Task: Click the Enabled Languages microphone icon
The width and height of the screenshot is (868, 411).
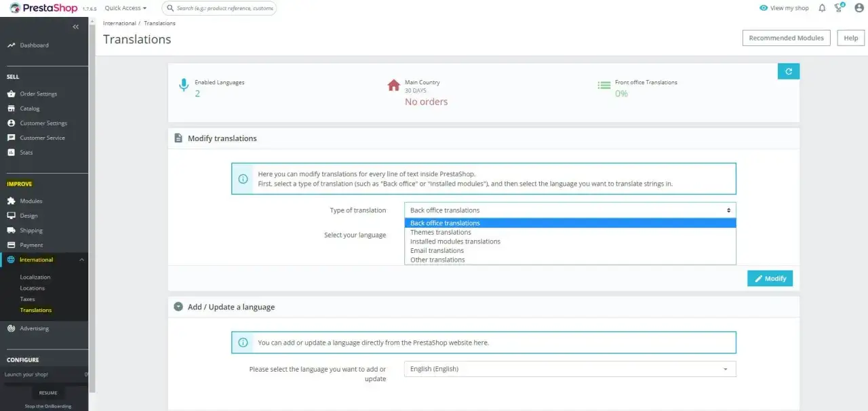Action: pos(183,85)
